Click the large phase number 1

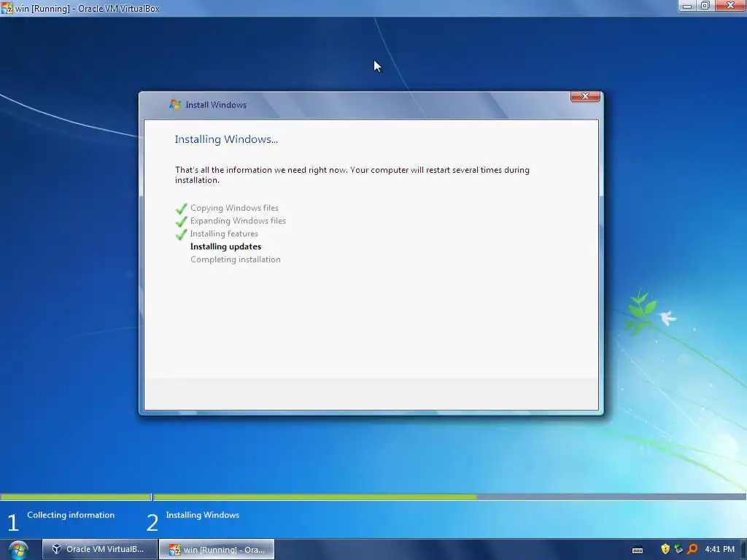click(13, 522)
